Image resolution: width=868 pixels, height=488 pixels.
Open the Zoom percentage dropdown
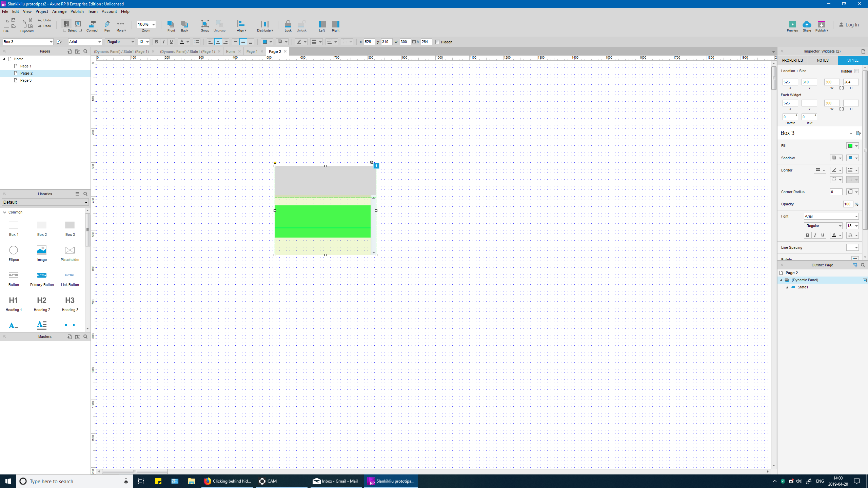point(153,24)
